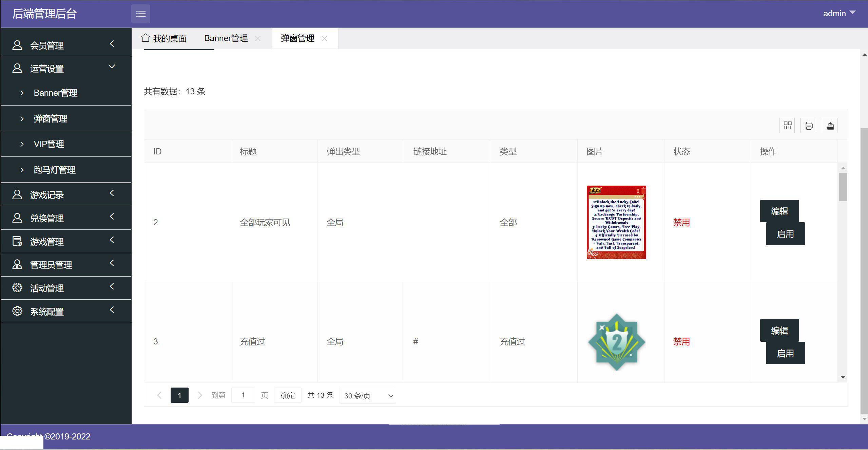
Task: Open the column filter grid icon
Action: pos(787,126)
